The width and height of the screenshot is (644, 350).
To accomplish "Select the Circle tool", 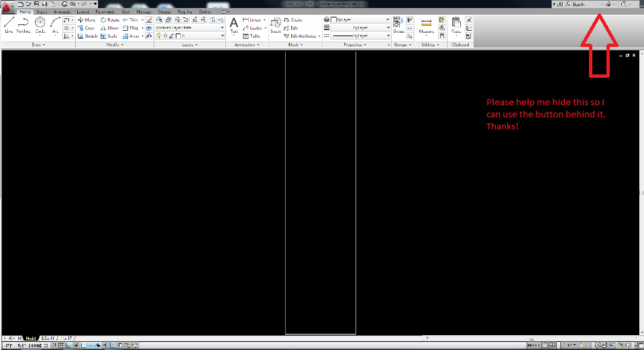I will pos(40,25).
